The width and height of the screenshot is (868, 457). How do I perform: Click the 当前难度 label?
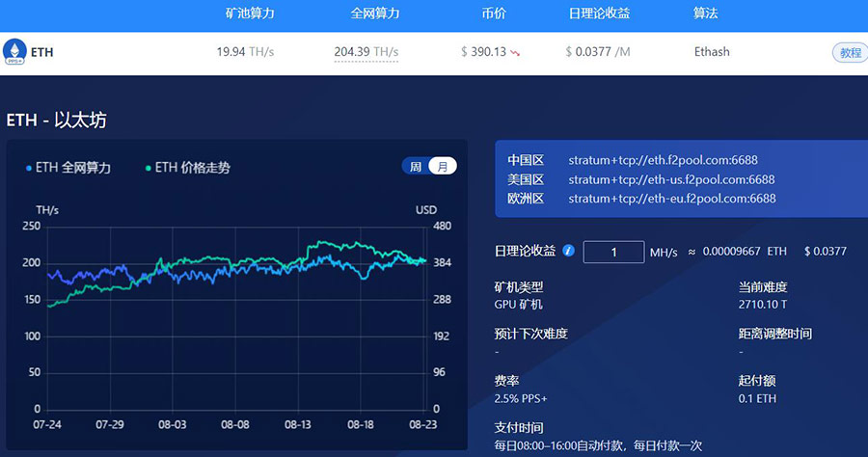click(763, 287)
